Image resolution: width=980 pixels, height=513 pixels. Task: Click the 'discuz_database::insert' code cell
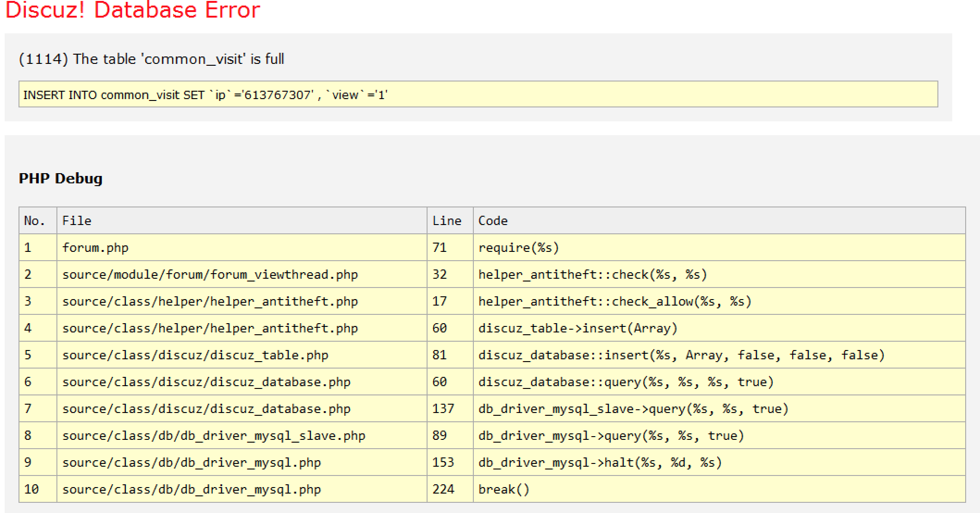pyautogui.click(x=719, y=355)
